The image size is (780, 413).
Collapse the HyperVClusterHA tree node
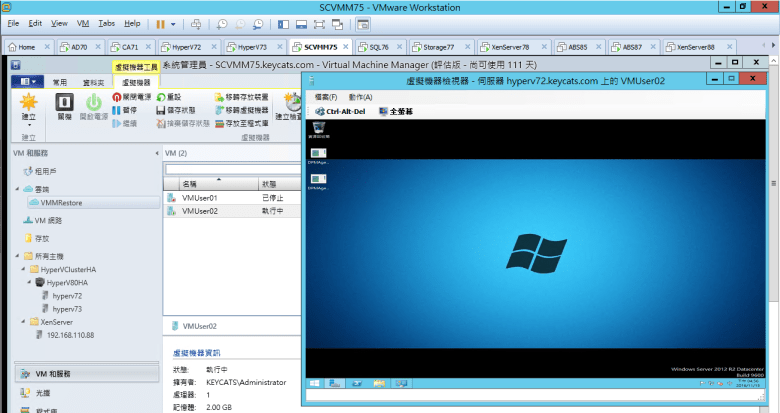tap(22, 270)
